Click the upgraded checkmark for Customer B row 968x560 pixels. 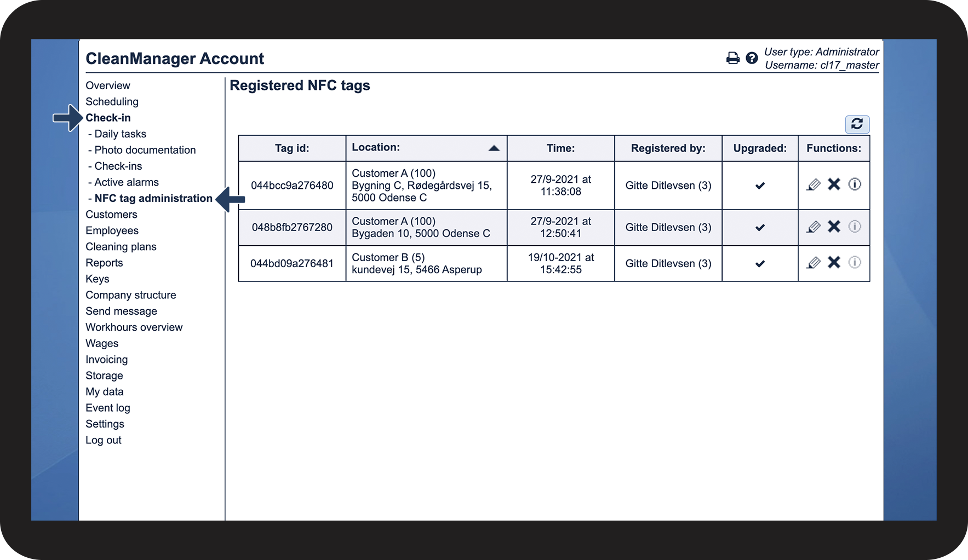coord(760,264)
